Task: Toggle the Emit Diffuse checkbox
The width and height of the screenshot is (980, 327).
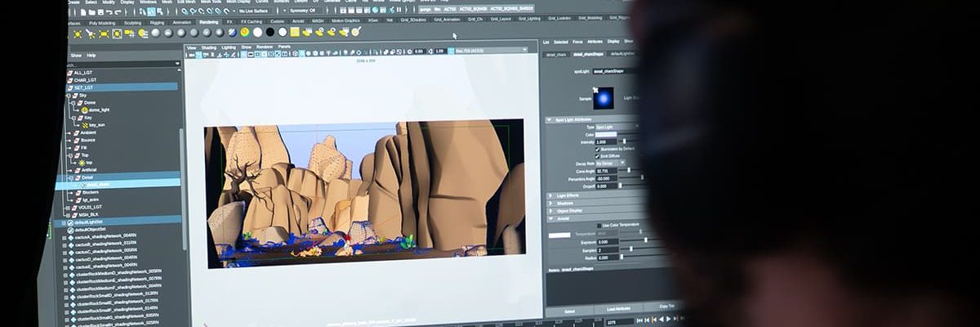Action: pos(598,156)
